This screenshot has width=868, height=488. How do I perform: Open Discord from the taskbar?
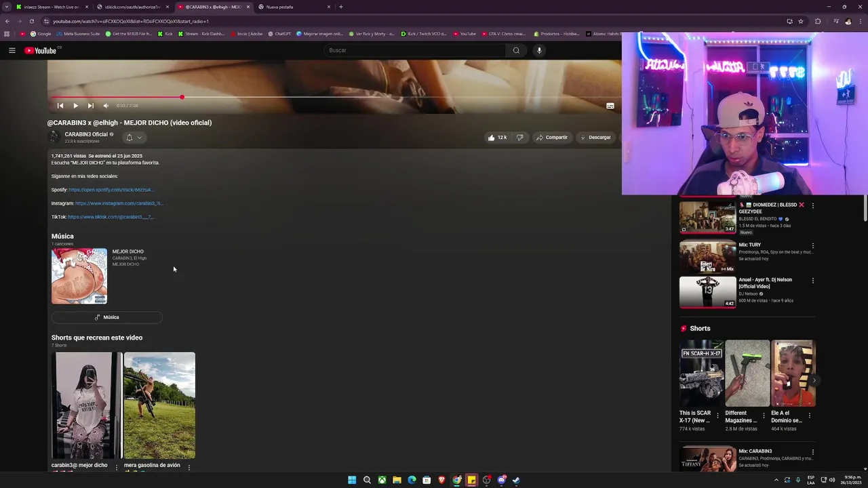click(x=501, y=480)
